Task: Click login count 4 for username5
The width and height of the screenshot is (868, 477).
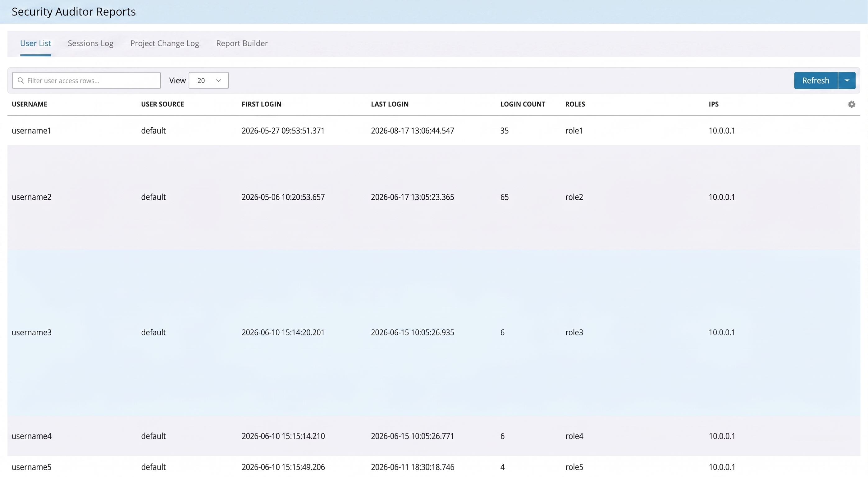Action: coord(502,467)
